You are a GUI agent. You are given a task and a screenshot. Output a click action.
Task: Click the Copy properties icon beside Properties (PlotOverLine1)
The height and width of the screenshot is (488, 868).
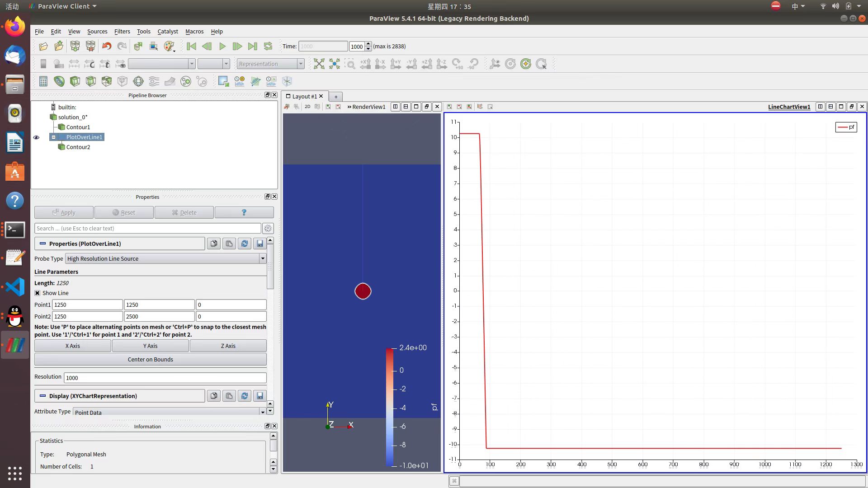pos(214,244)
